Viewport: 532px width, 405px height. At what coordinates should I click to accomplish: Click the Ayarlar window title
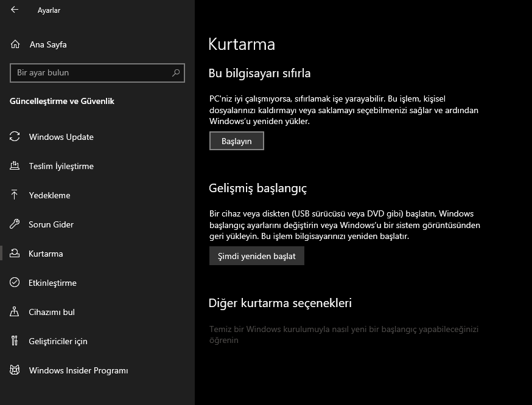49,10
